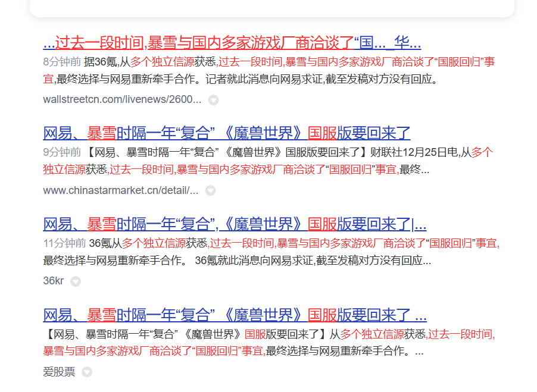The height and width of the screenshot is (392, 537).
Task: Click snippet text 最终选择与网易重新牵手合作。记者就此消息向网易求证
Action: (x=190, y=79)
